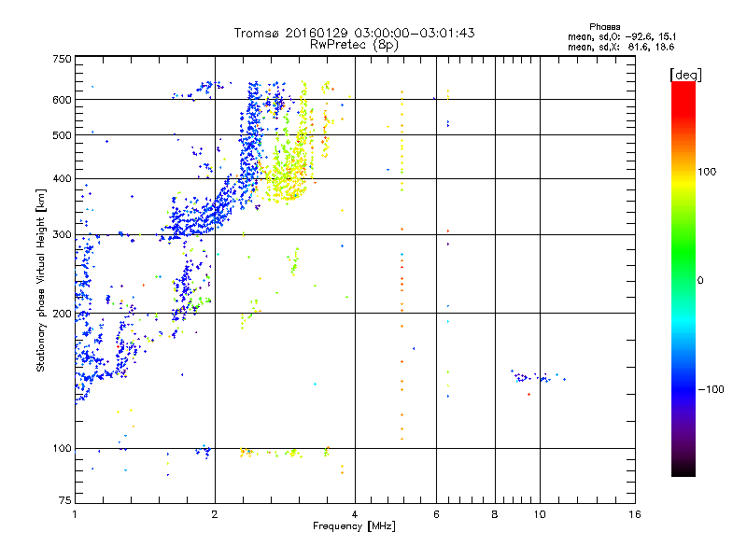Select the 'mean, sd,O: -92.6, 15.1' text
Viewport: 747px width, 560px height.
[x=622, y=36]
